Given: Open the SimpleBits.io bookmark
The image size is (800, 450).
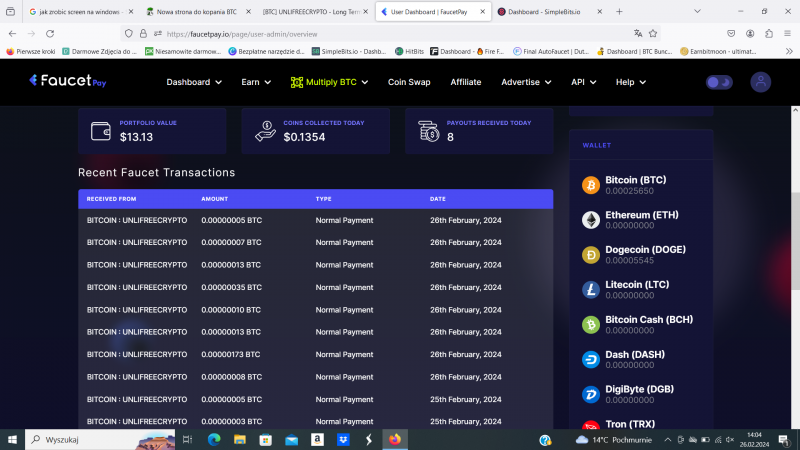Looking at the screenshot, I should pyautogui.click(x=348, y=51).
